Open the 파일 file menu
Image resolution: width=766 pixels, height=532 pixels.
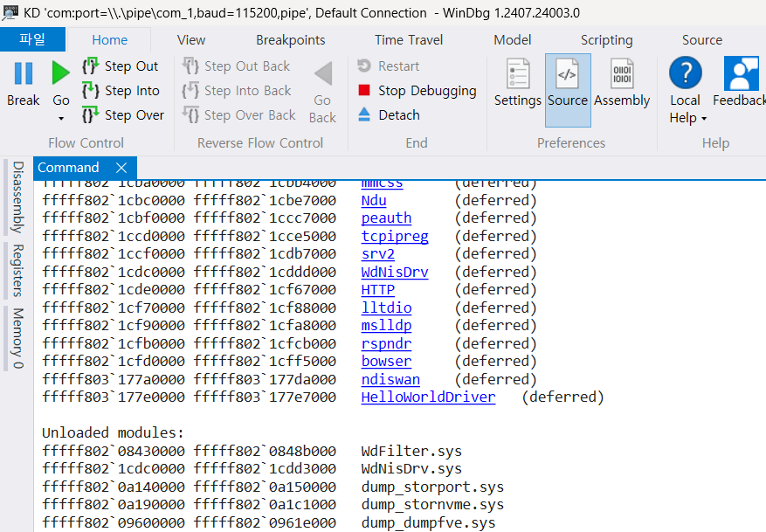coord(32,39)
